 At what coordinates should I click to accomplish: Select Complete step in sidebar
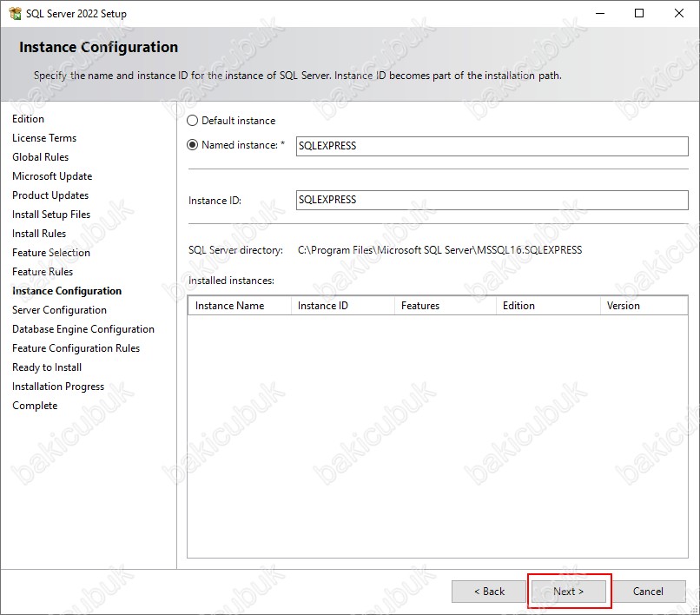35,406
